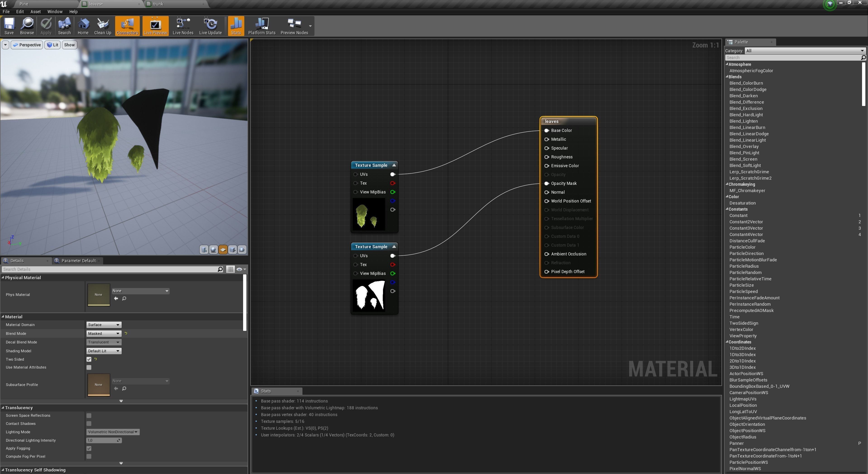The width and height of the screenshot is (868, 474).
Task: Open the Blend Mode dropdown
Action: 103,333
